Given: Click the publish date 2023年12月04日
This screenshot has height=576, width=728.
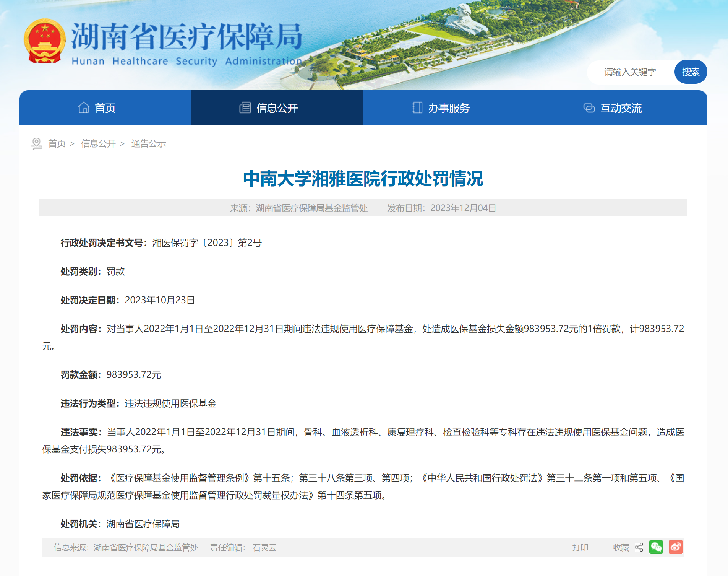Looking at the screenshot, I should click(463, 208).
